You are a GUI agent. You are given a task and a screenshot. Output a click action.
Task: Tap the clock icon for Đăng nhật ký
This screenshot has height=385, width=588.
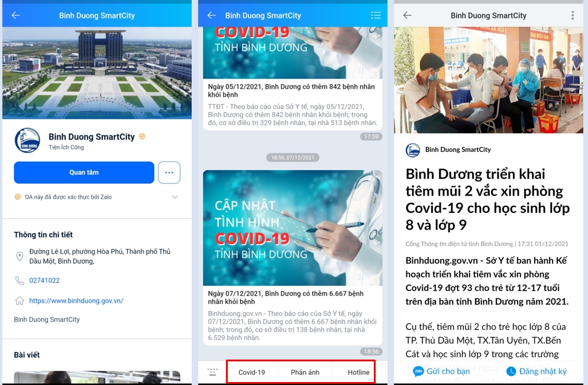click(x=511, y=371)
